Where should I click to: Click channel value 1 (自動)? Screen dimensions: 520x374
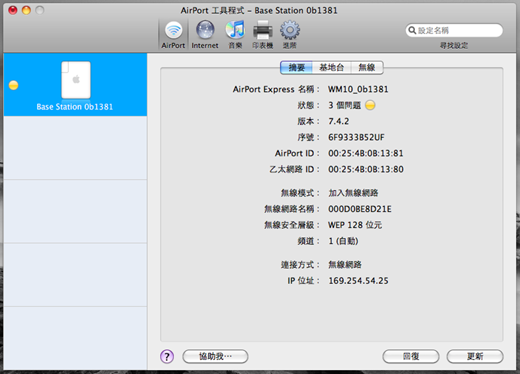(x=343, y=241)
